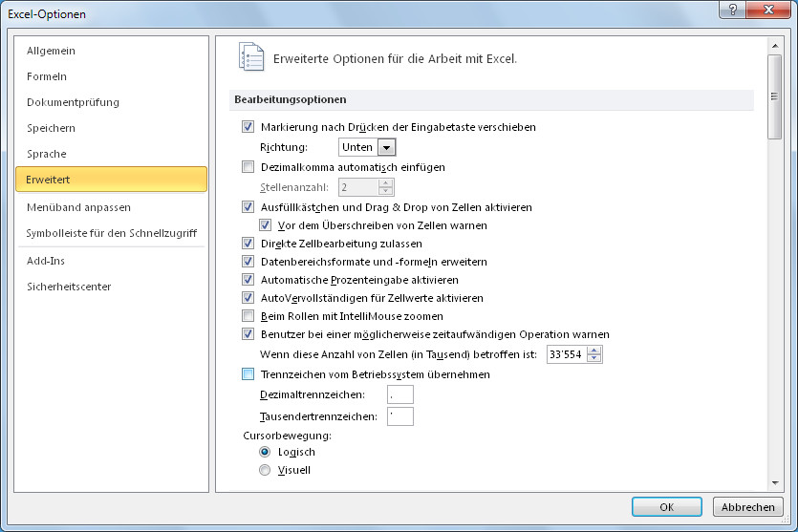Toggle Direkte Zellbearbeitung zulassen
This screenshot has height=532, width=798.
(248, 244)
